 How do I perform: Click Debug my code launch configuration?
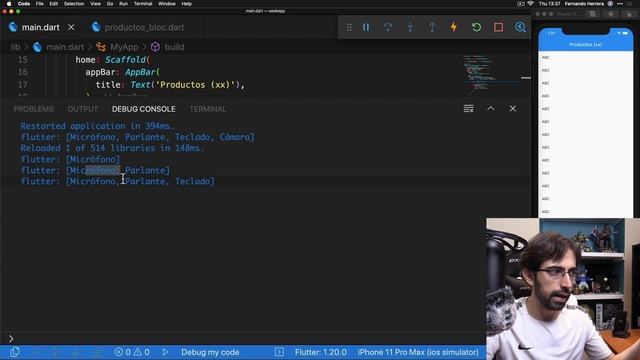[x=210, y=352]
